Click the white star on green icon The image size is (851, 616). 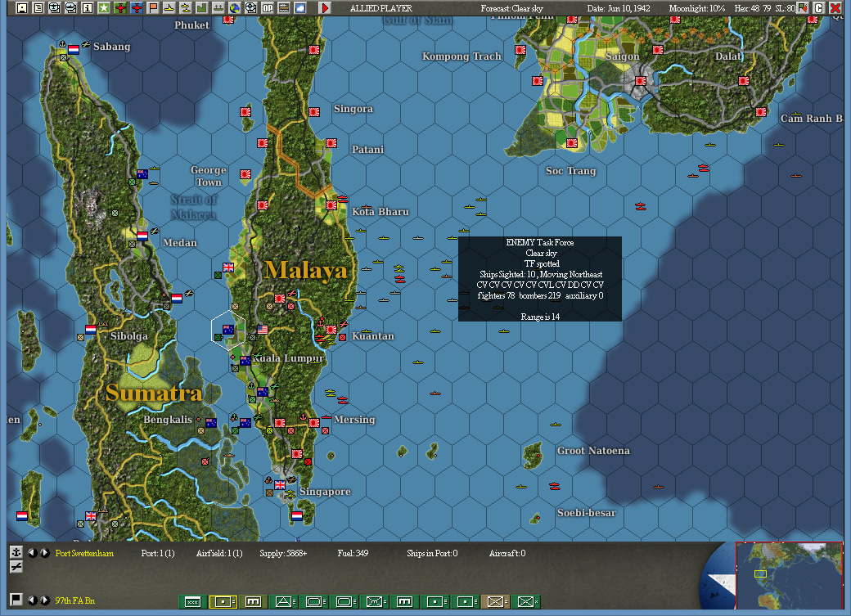pos(104,8)
